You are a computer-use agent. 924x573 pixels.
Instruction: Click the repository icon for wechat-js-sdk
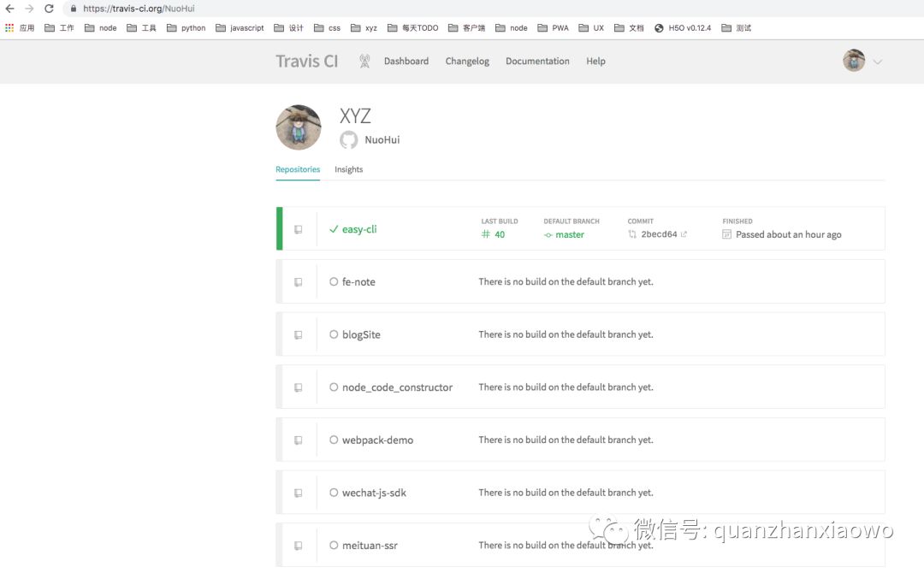pos(299,493)
